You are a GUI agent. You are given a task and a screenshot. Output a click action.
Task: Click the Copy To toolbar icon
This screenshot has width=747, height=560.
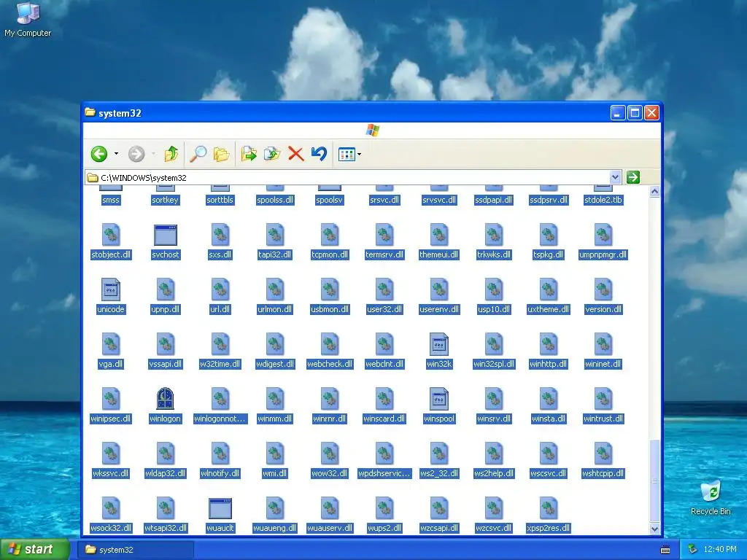(x=272, y=154)
